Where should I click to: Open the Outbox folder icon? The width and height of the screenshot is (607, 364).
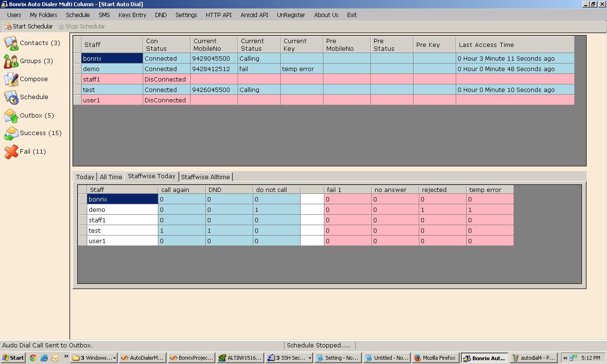(x=11, y=115)
